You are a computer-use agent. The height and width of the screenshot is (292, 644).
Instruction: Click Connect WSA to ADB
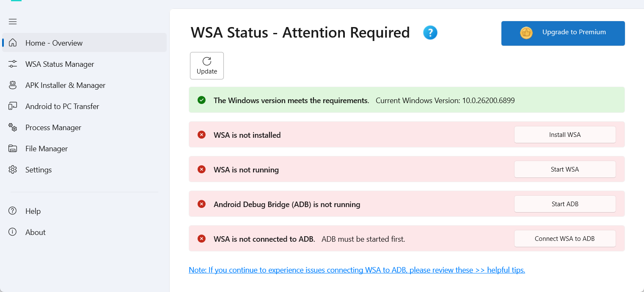564,239
